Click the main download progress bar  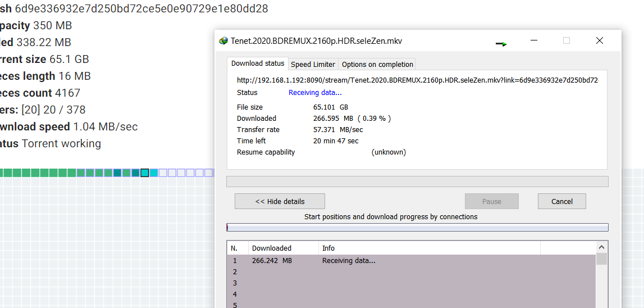coord(417,182)
